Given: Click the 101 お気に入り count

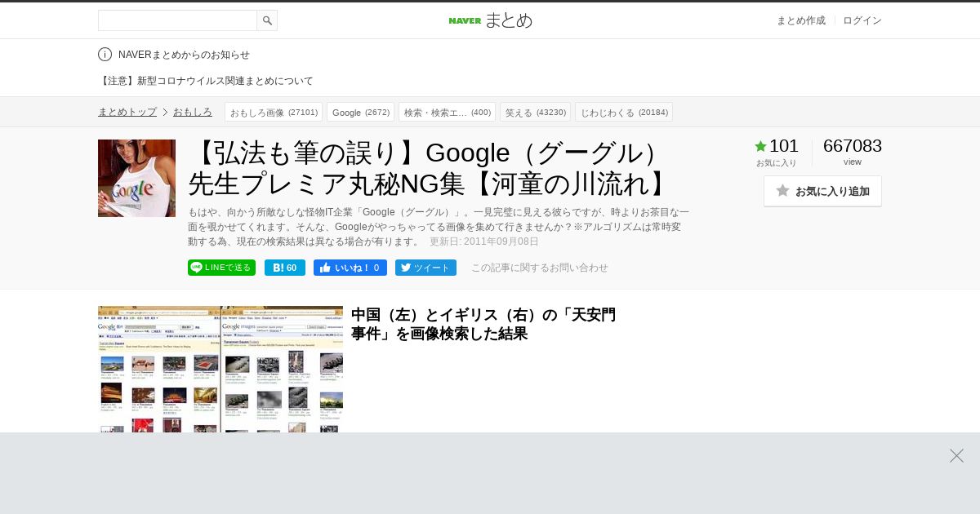Looking at the screenshot, I should [784, 146].
